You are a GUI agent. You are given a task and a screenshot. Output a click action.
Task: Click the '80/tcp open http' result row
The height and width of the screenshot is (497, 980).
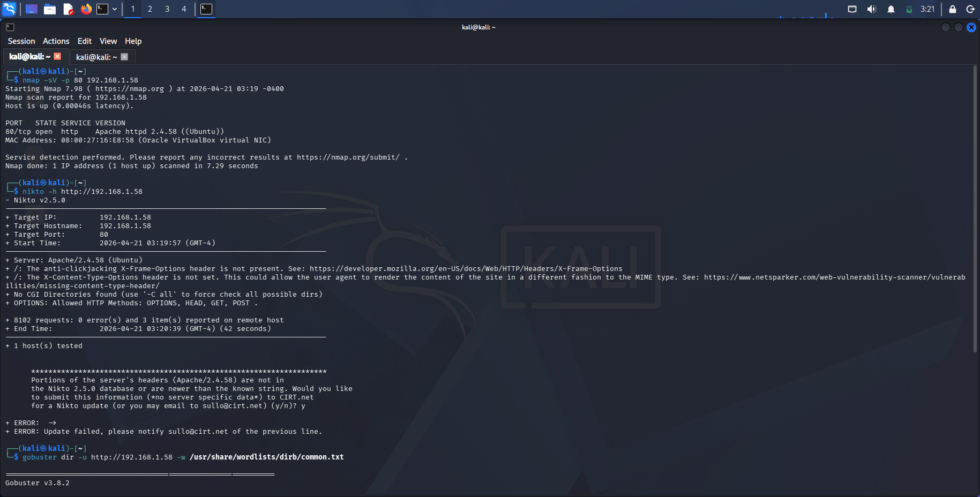(x=115, y=132)
